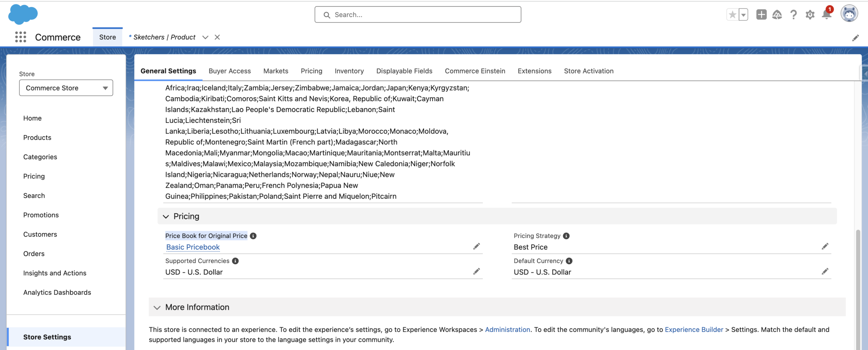
Task: Close the Sketchers Product tab
Action: (x=217, y=37)
